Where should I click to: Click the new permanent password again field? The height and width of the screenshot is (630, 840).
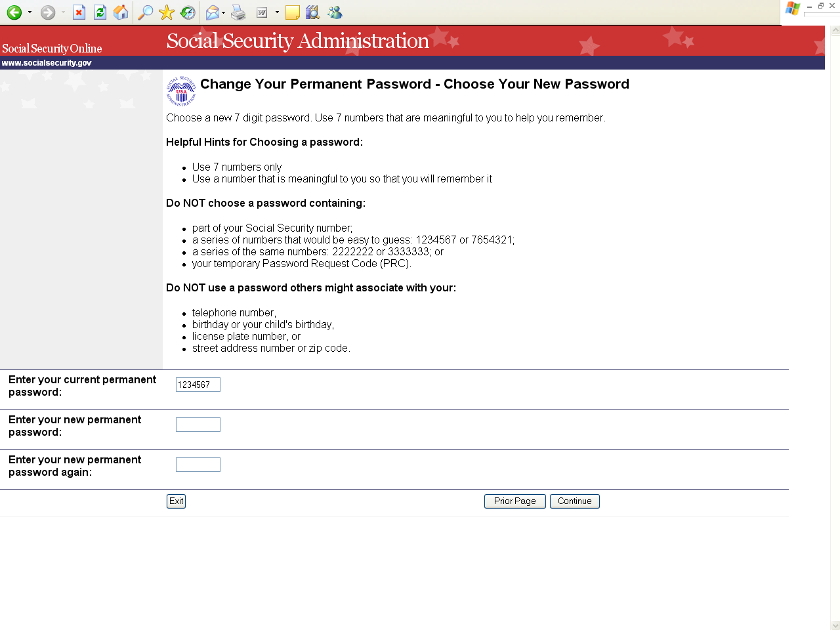point(198,465)
